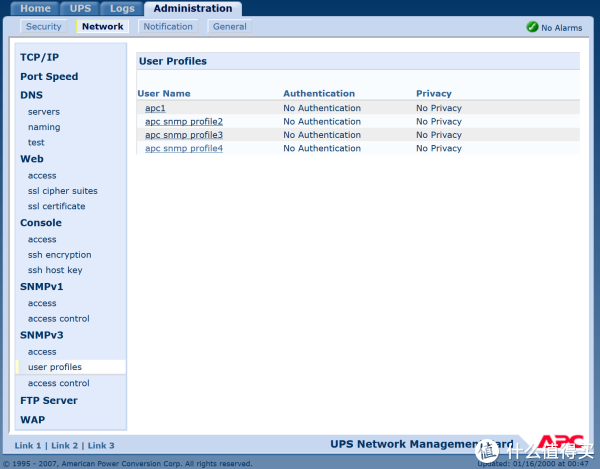Click Link 2 in footer
Image resolution: width=600 pixels, height=469 pixels.
64,446
